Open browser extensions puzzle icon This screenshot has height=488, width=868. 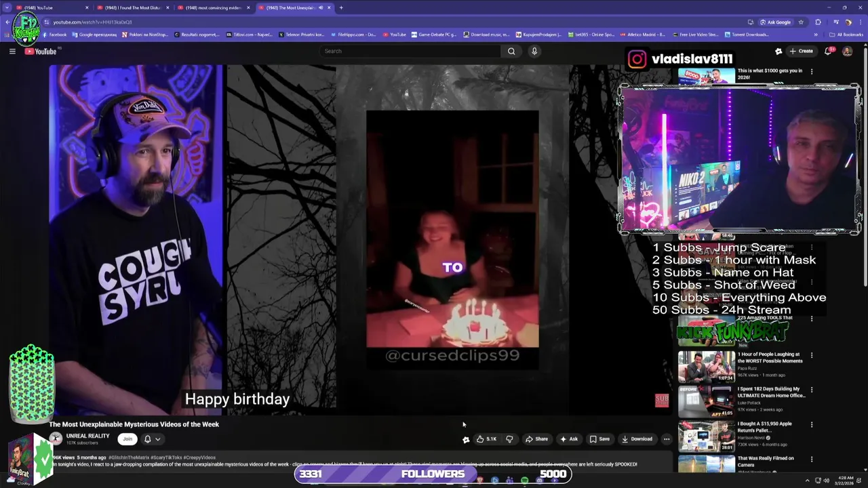tap(818, 22)
